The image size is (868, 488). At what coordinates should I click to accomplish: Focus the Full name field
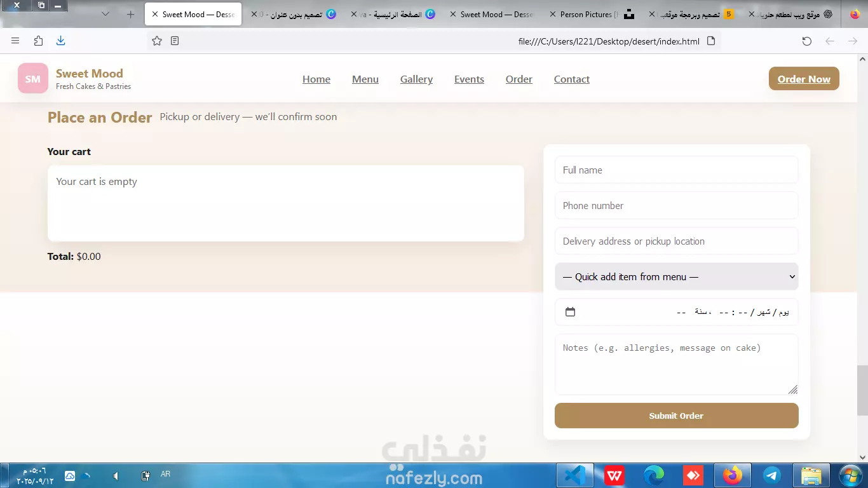[676, 170]
